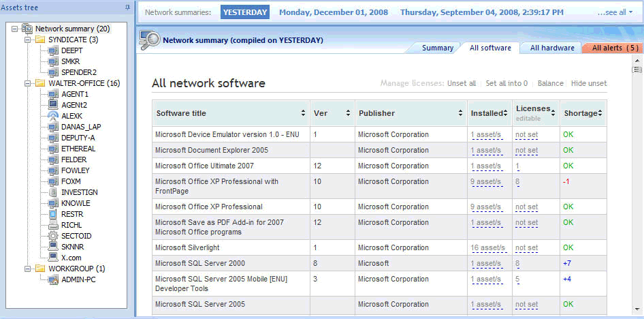Image resolution: width=644 pixels, height=319 pixels.
Task: Click the magnifier network summary header icon
Action: 149,40
